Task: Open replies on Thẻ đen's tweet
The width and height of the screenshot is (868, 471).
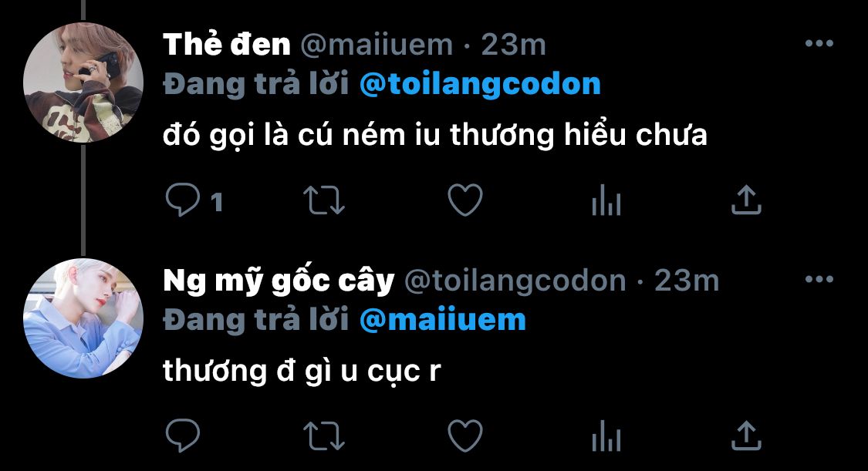Action: (183, 200)
